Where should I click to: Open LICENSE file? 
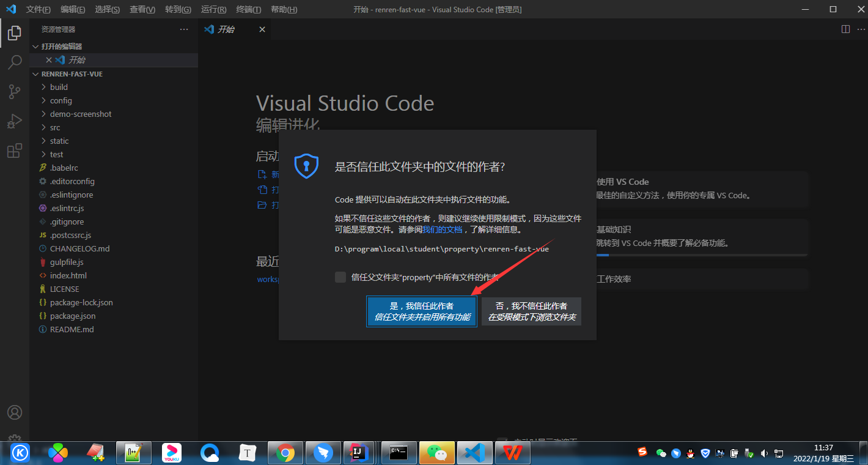tap(114, 289)
